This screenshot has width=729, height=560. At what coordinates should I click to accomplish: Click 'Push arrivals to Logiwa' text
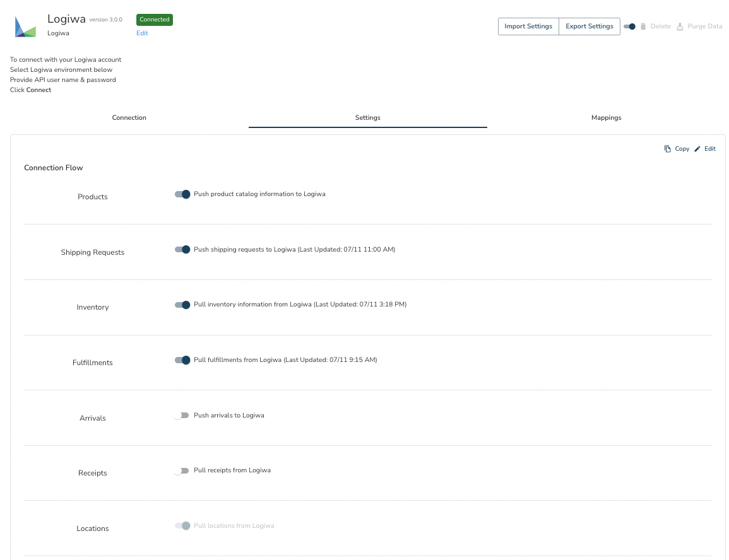tap(228, 415)
